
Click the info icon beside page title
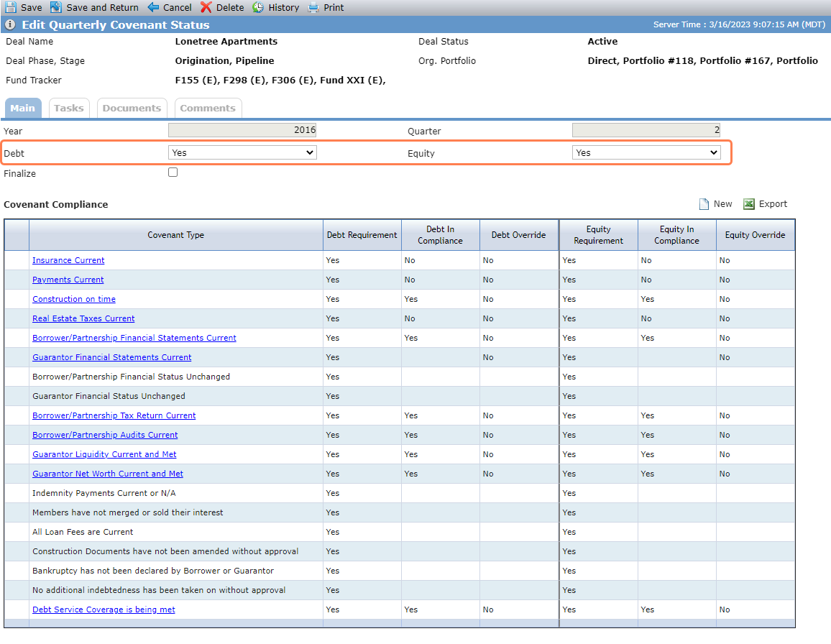[x=10, y=25]
